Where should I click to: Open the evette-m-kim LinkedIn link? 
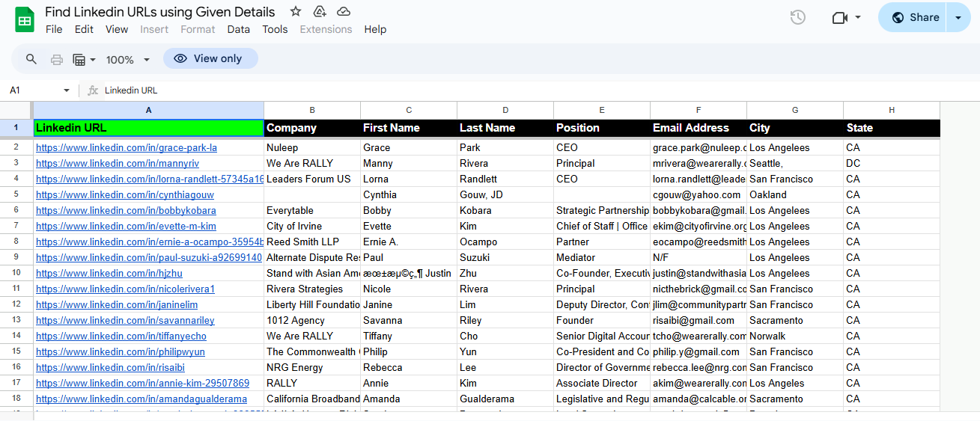[126, 227]
